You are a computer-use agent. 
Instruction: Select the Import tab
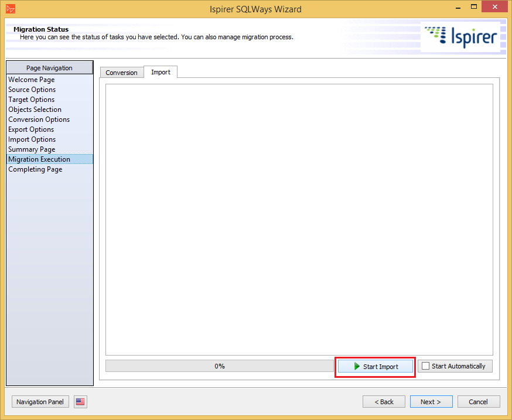pyautogui.click(x=161, y=72)
